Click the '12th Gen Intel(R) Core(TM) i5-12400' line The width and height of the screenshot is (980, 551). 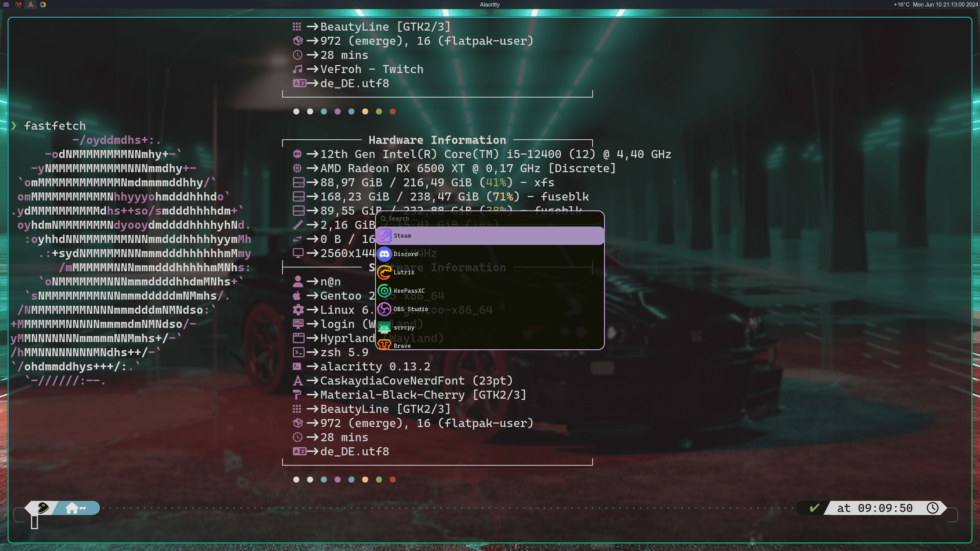point(496,154)
